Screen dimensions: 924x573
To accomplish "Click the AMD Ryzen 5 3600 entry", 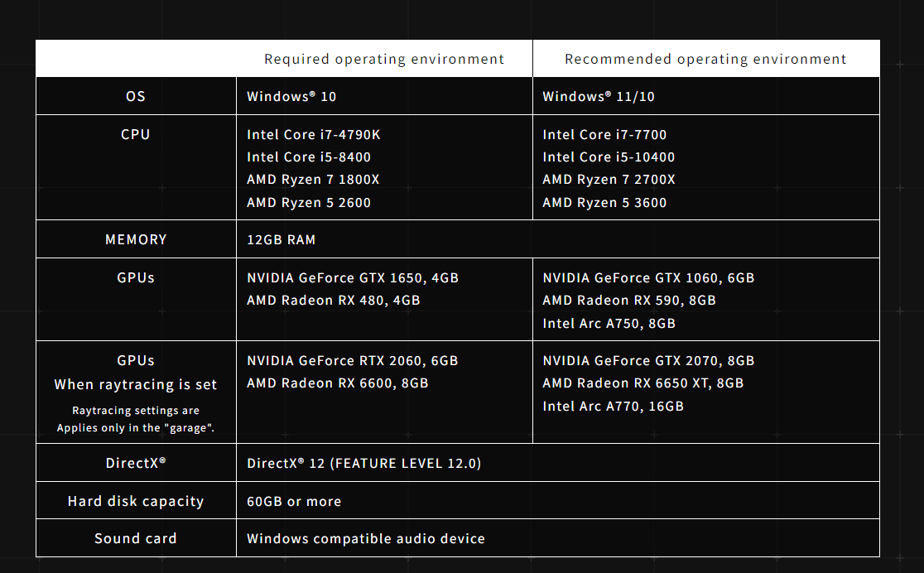I will click(604, 202).
